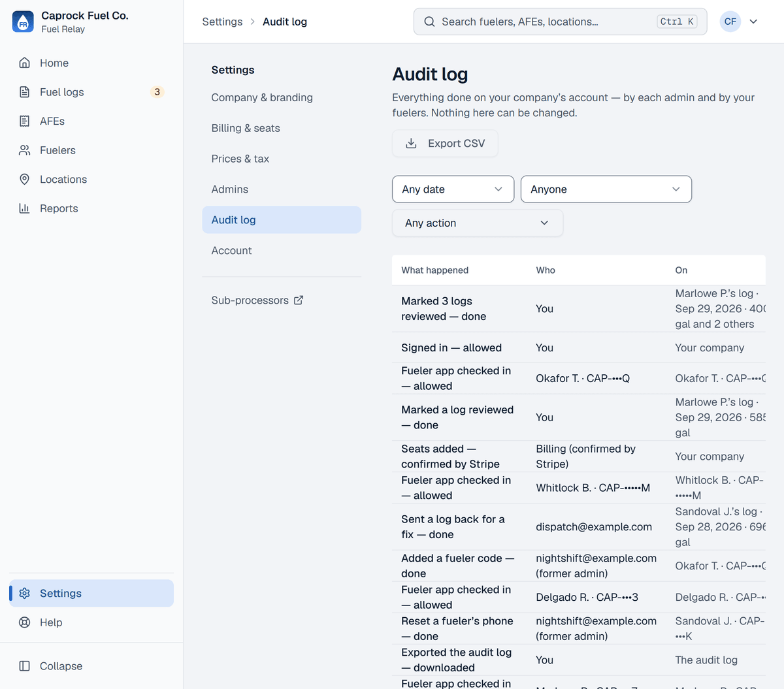The width and height of the screenshot is (784, 689).
Task: Click the What happened column header
Action: [434, 270]
